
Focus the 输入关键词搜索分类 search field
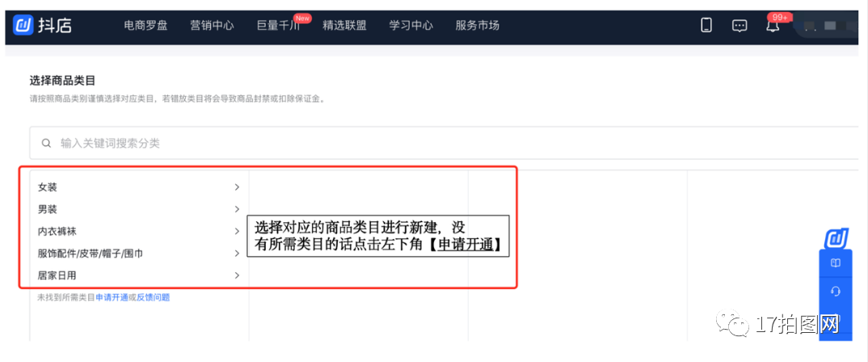pos(443,143)
